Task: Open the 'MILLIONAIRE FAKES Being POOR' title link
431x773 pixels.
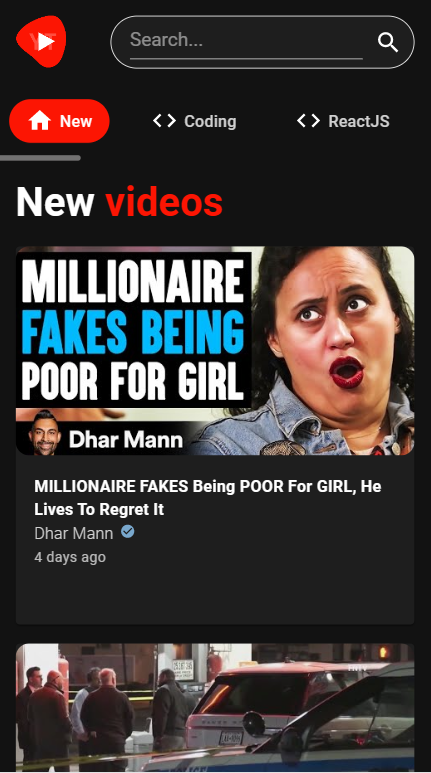Action: pyautogui.click(x=208, y=497)
